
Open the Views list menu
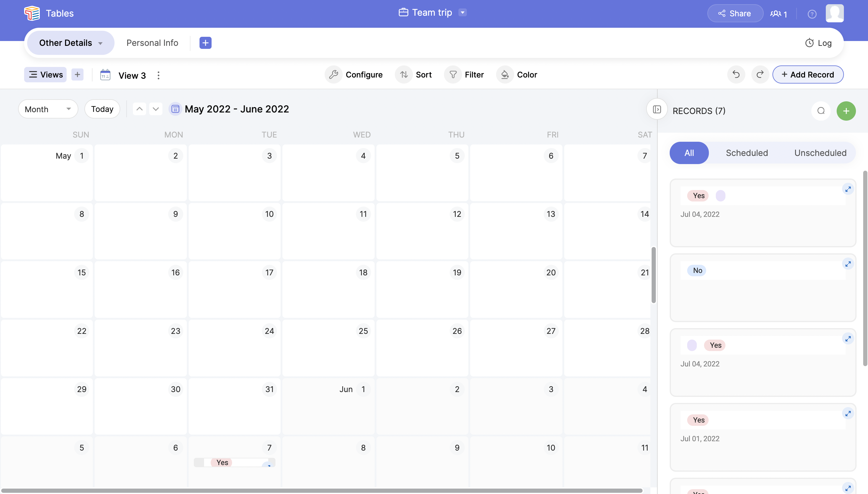pyautogui.click(x=46, y=75)
